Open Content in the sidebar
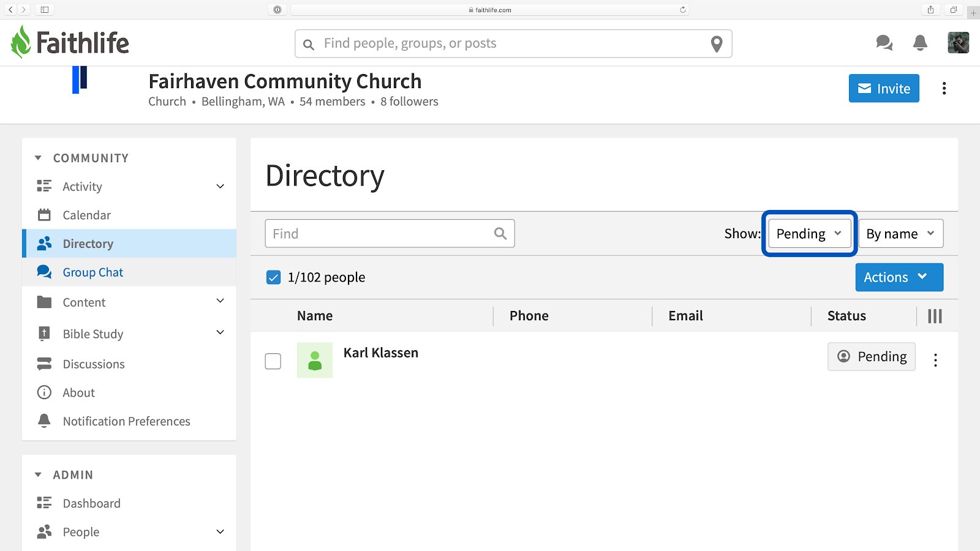Image resolution: width=980 pixels, height=551 pixels. click(x=84, y=302)
